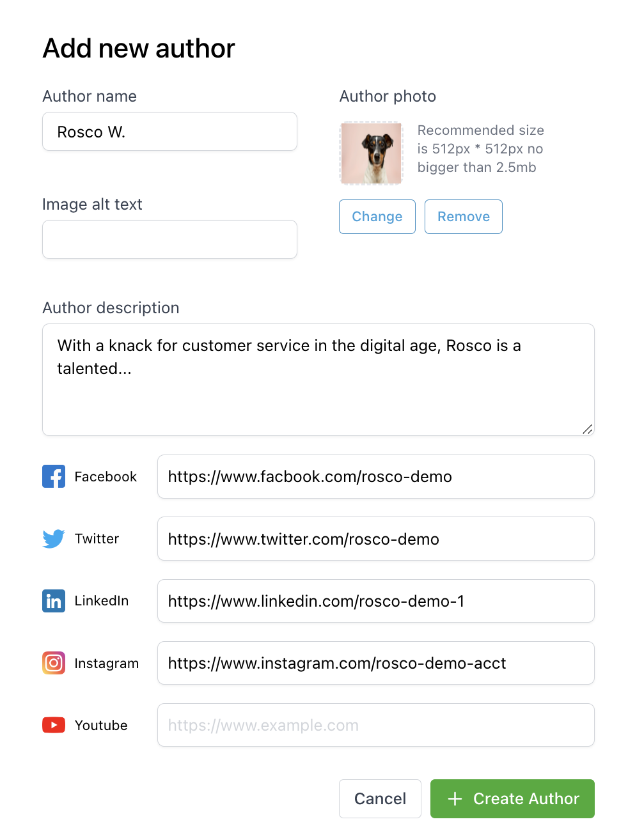
Task: Change the author photo
Action: [x=377, y=217]
